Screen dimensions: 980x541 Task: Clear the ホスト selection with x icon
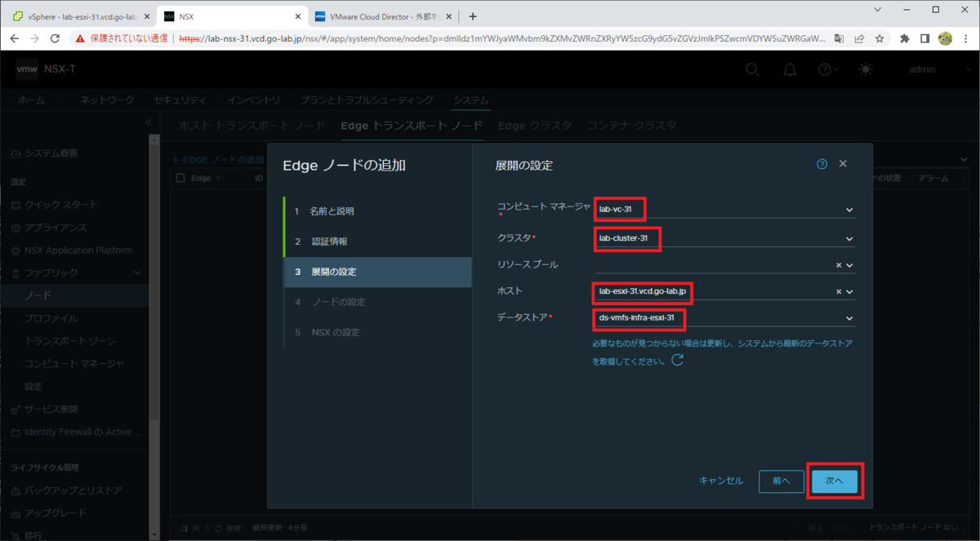pyautogui.click(x=839, y=291)
